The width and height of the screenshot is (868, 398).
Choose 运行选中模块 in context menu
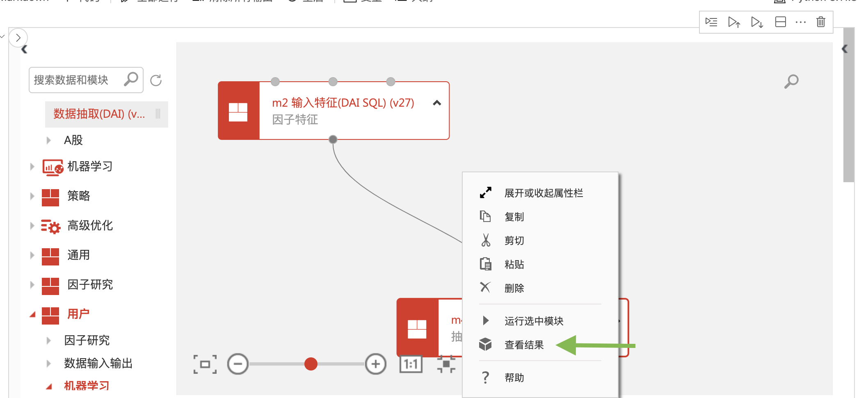pyautogui.click(x=534, y=321)
